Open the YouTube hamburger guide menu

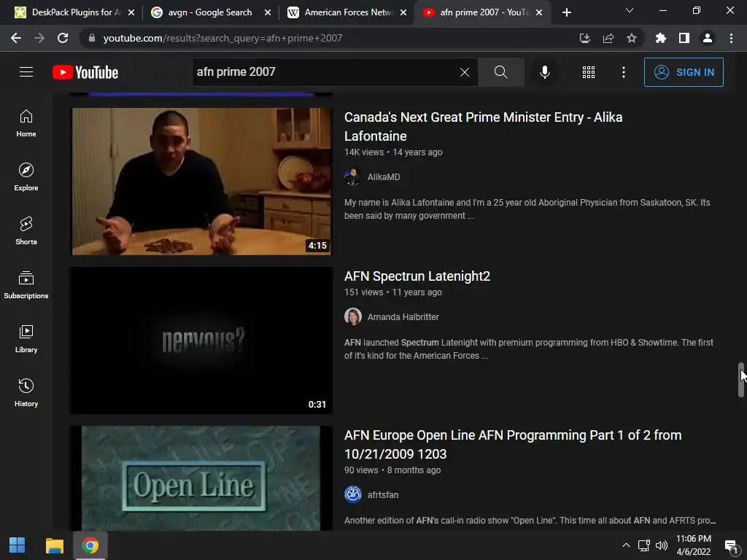(26, 72)
